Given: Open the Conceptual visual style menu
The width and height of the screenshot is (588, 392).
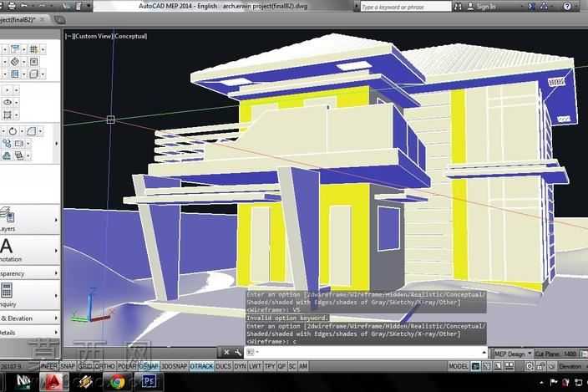Looking at the screenshot, I should (x=130, y=36).
